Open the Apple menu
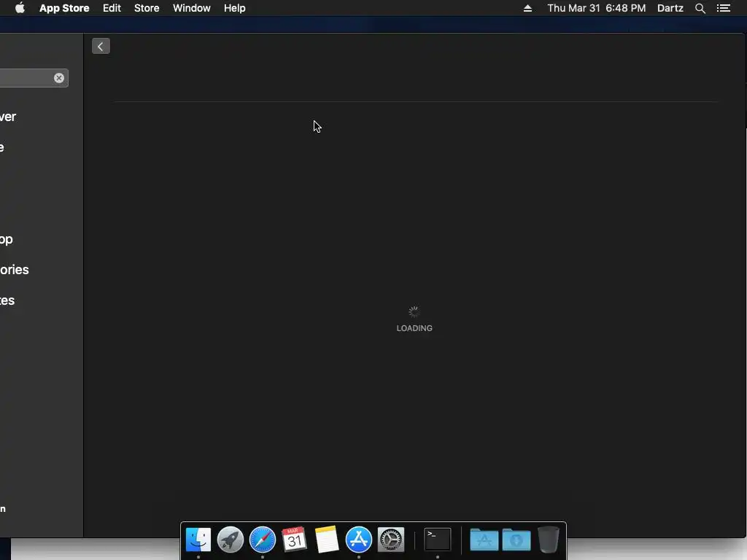This screenshot has height=560, width=747. click(20, 8)
